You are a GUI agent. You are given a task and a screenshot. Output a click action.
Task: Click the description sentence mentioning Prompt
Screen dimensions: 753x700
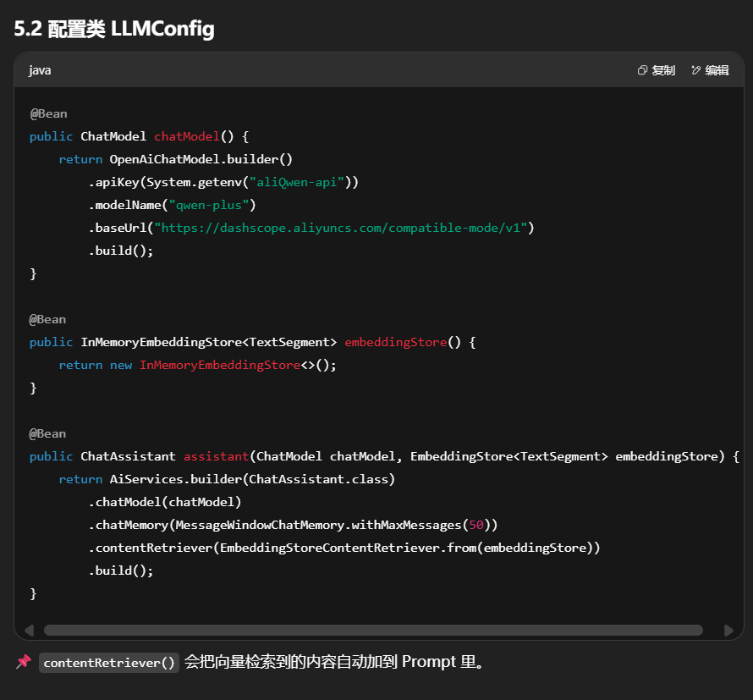[334, 662]
